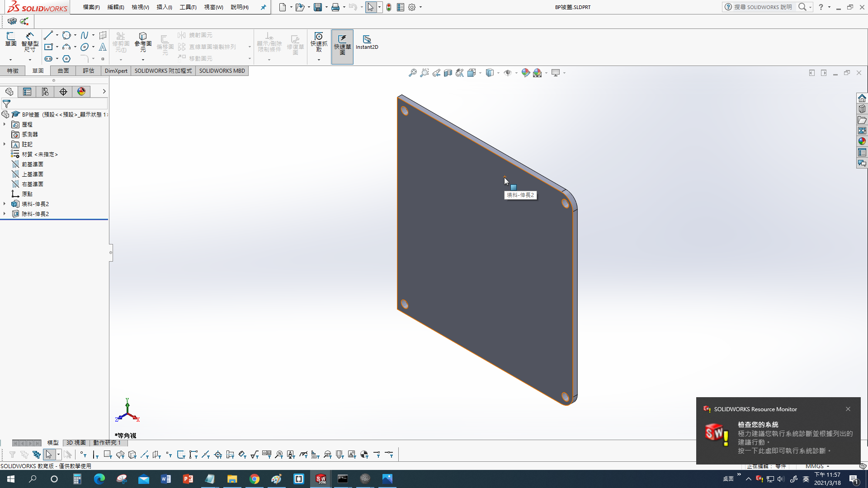Toggle Filter Vertices in selection filter bar
This screenshot has width=868, height=488.
click(x=83, y=455)
